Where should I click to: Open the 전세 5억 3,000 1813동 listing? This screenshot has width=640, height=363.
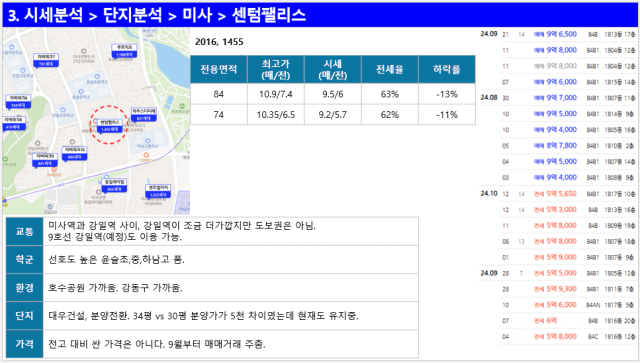(569, 210)
